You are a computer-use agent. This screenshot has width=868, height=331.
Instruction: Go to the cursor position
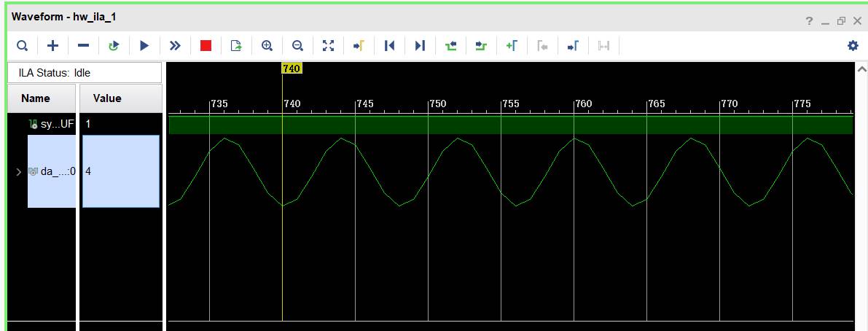359,46
